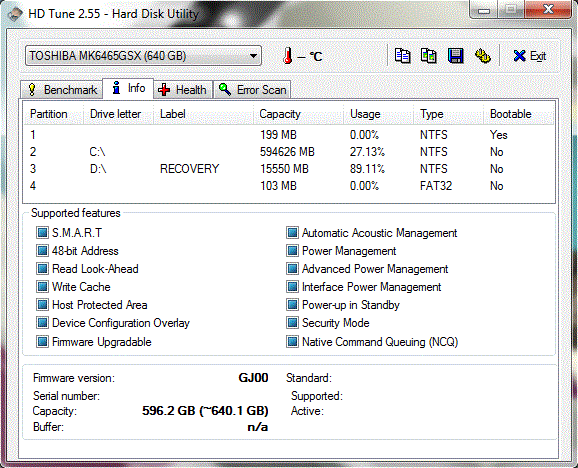This screenshot has height=468, width=578.
Task: Toggle the Security Mode checkbox
Action: point(292,323)
